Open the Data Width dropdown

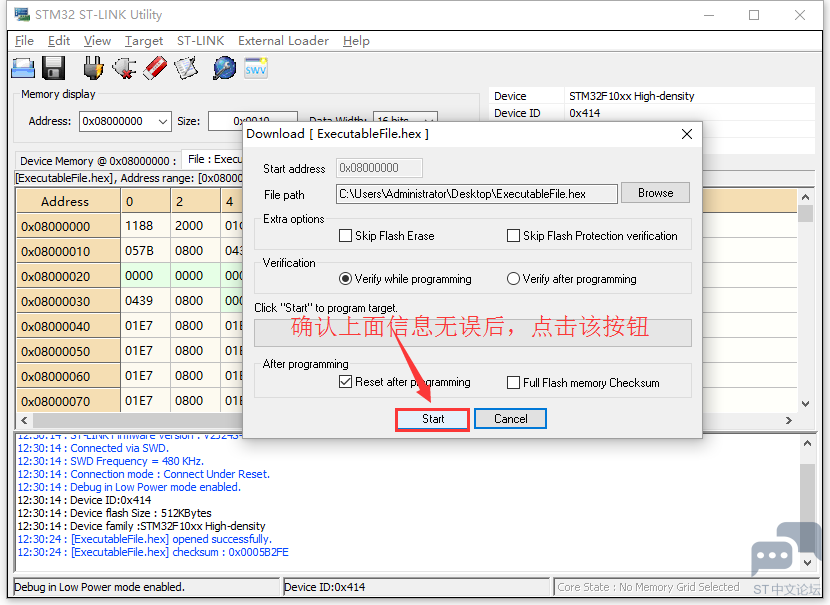pos(430,119)
